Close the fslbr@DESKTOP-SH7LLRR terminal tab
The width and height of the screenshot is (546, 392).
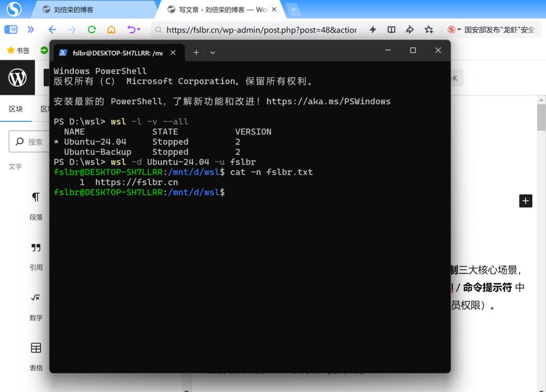coord(173,52)
